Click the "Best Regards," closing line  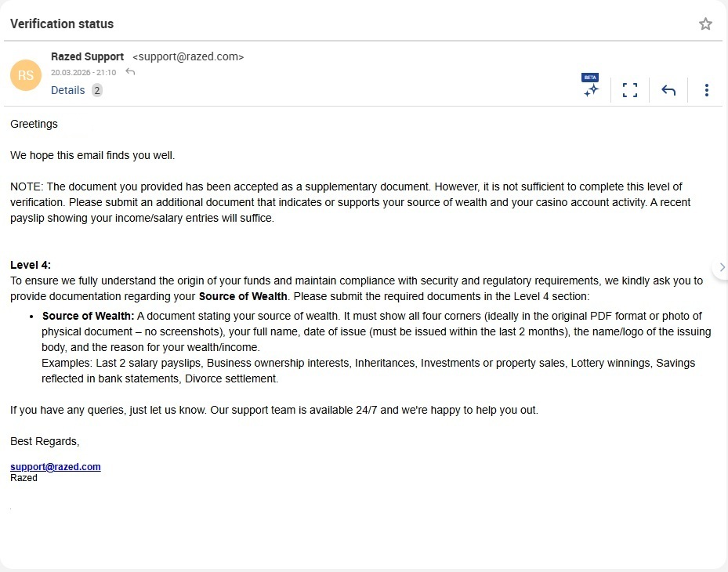45,441
